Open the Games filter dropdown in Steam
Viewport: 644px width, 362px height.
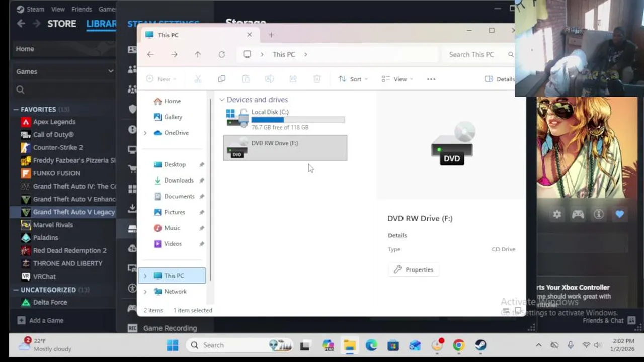(x=64, y=71)
